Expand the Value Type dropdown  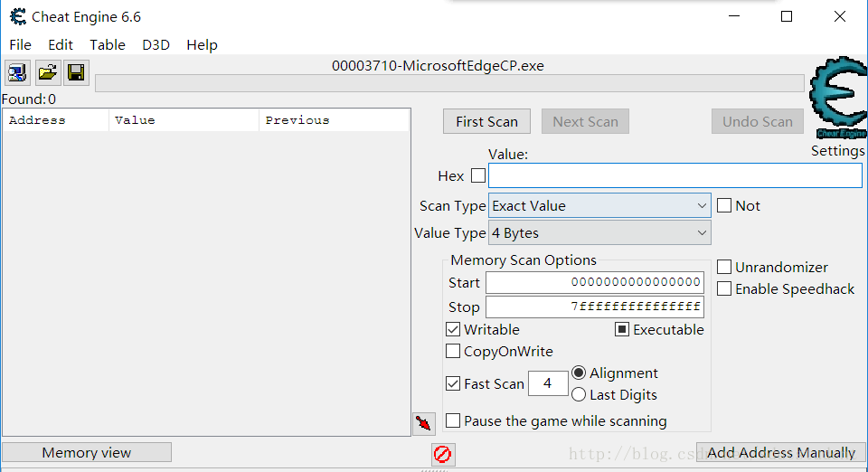[599, 233]
